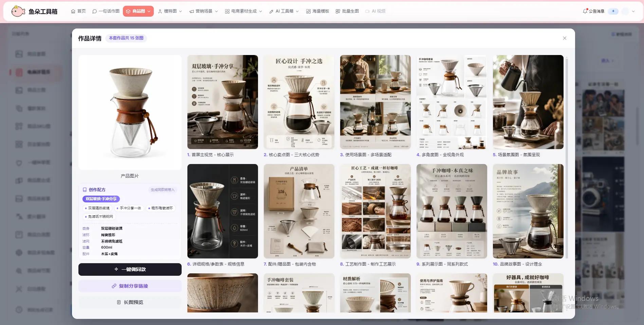Screen dimensions: 644x325
Task: Click the user avatar in header
Action: click(625, 11)
